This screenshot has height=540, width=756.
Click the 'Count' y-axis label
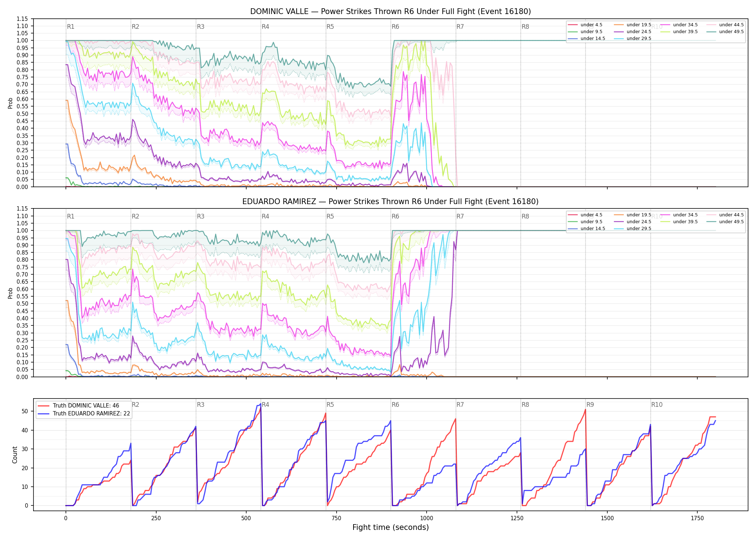point(15,455)
